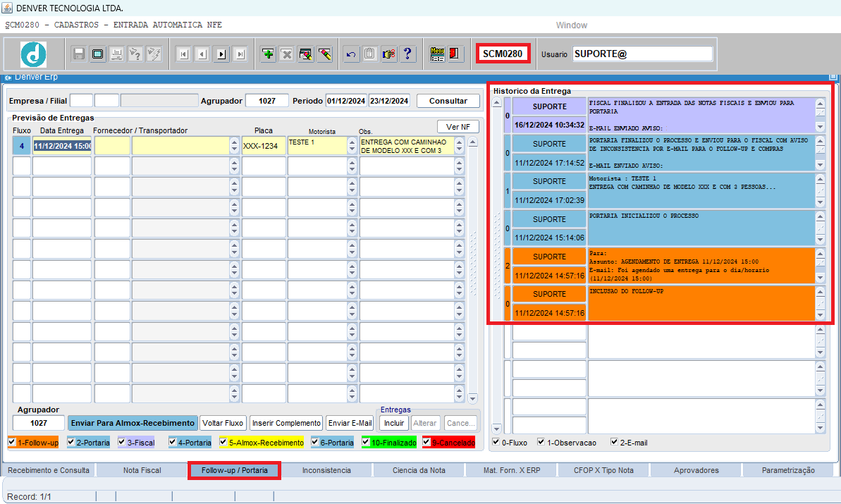Uncheck the 2-E-mail history filter
Image resolution: width=841 pixels, height=504 pixels.
point(614,442)
